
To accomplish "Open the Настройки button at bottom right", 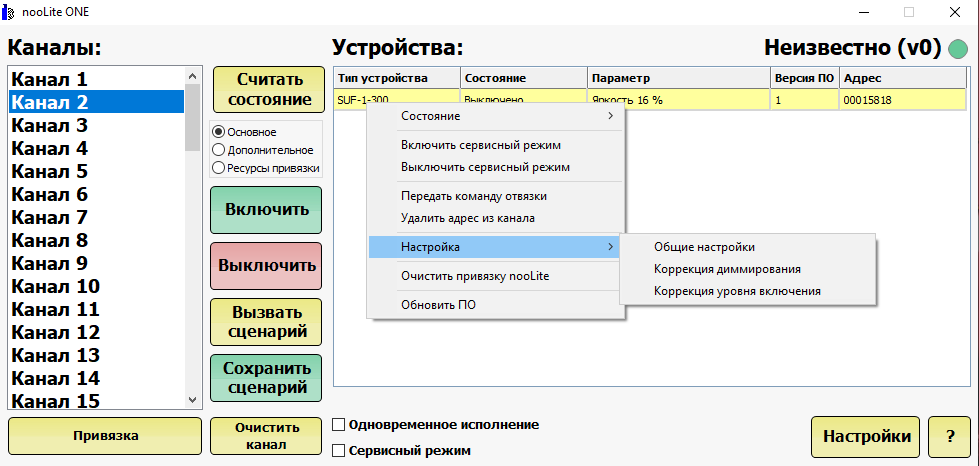I will (x=865, y=437).
